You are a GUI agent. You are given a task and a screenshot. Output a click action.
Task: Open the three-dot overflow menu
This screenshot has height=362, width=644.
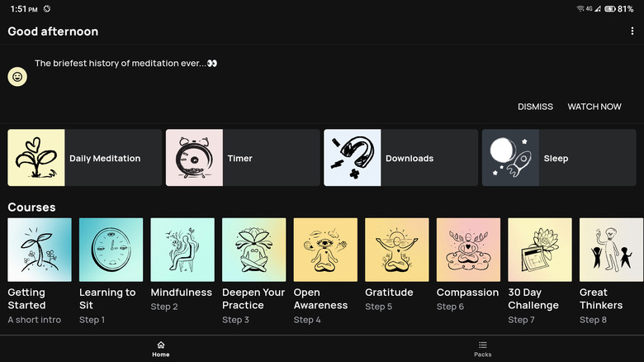pos(632,31)
